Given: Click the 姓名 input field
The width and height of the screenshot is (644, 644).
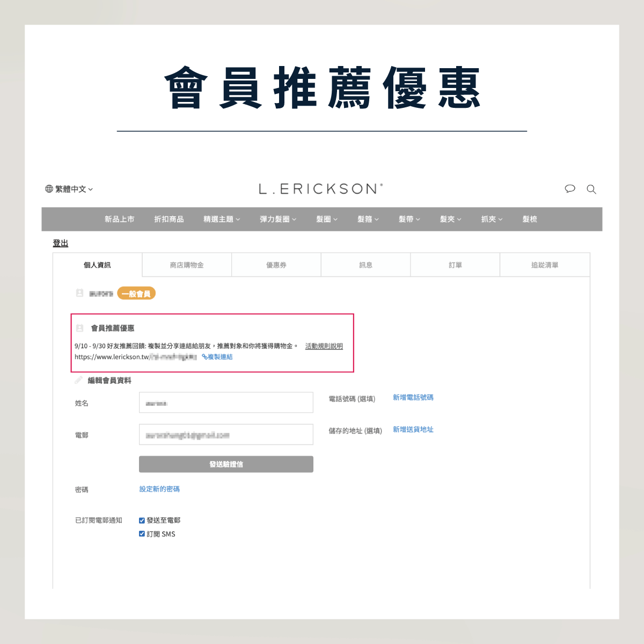Looking at the screenshot, I should 226,402.
